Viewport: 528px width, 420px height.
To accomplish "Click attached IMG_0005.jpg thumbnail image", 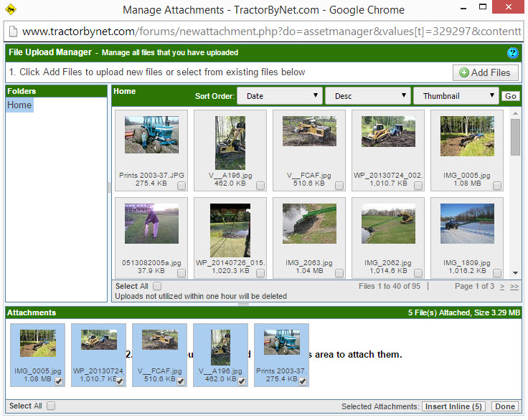I will point(38,343).
